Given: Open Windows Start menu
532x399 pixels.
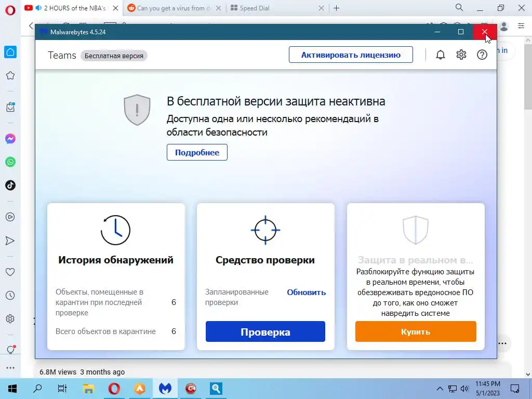Looking at the screenshot, I should click(12, 389).
